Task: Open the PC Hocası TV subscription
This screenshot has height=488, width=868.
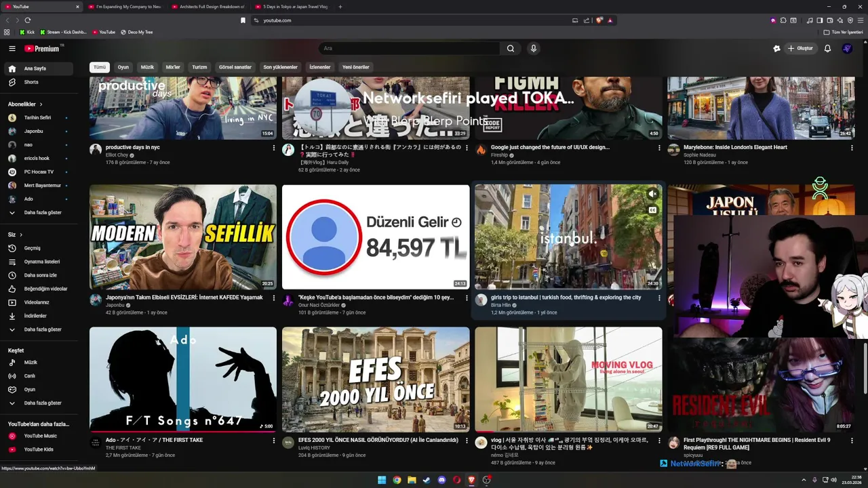Action: 39,172
